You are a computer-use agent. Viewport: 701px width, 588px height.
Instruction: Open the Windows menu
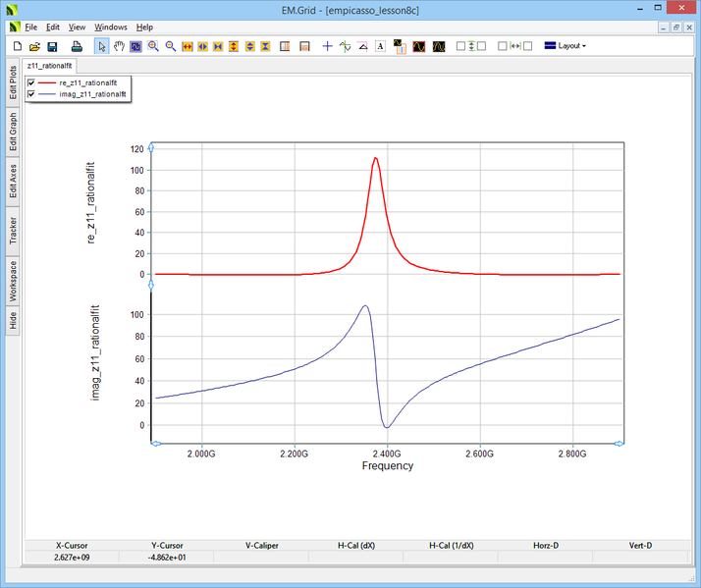tap(111, 27)
